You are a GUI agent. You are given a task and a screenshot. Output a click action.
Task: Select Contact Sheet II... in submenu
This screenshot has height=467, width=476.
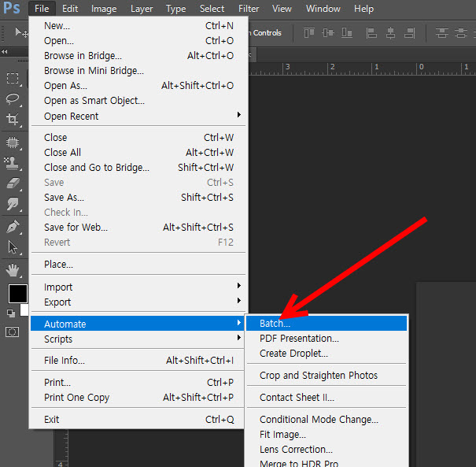point(327,398)
